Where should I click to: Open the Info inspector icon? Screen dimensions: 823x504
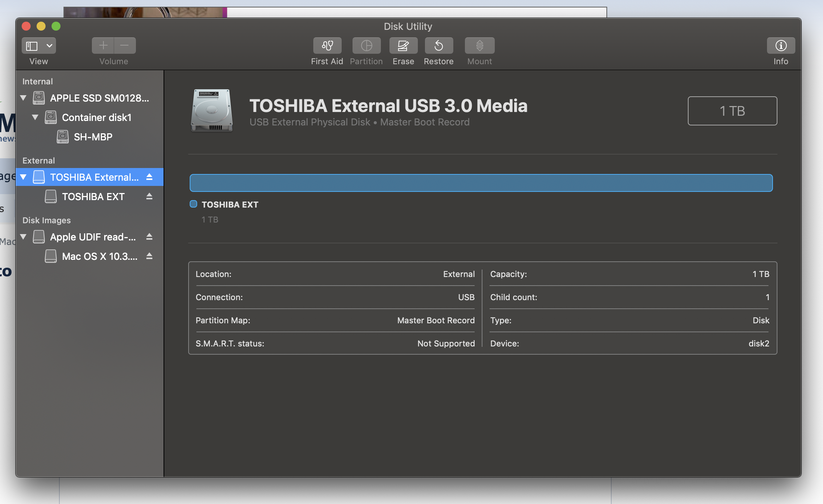[781, 46]
